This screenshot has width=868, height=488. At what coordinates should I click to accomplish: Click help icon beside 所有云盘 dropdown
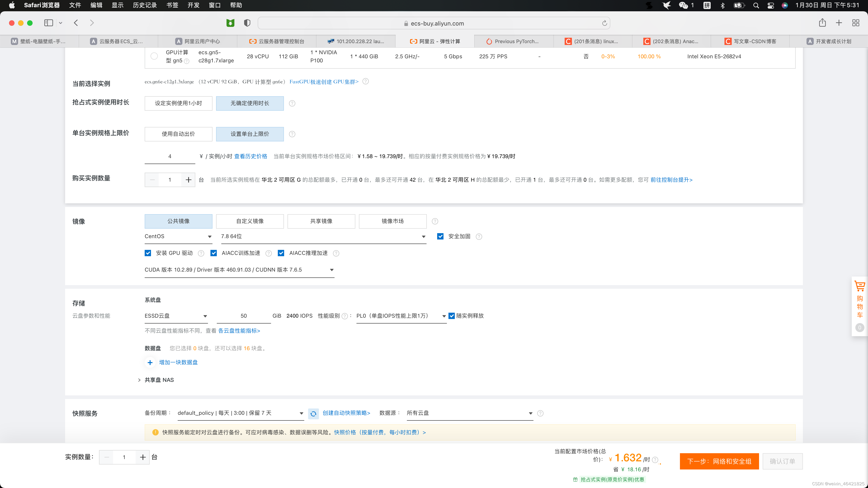[540, 413]
